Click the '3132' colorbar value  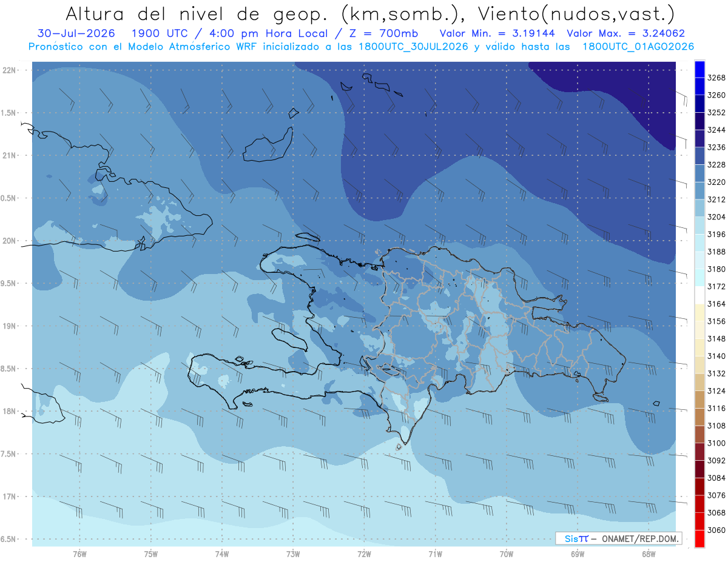(716, 373)
